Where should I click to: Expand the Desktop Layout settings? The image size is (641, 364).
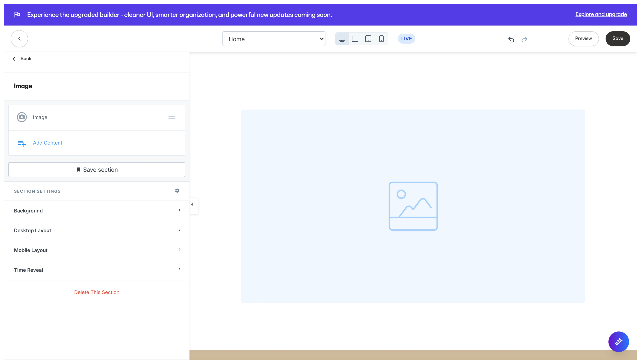(x=97, y=230)
